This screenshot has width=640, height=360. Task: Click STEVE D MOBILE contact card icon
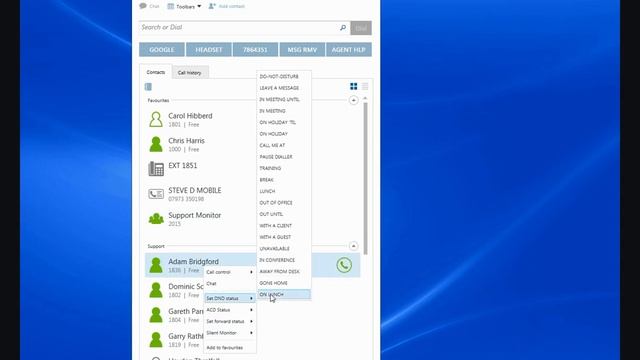tap(156, 194)
